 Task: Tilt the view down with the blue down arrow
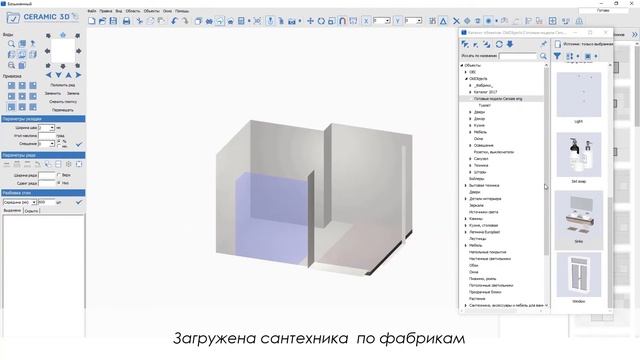point(58,75)
